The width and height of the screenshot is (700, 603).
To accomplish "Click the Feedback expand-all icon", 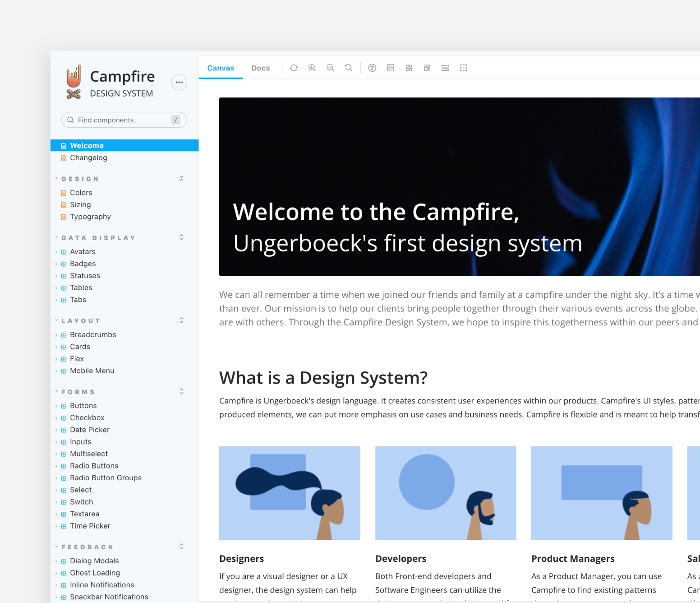I will (181, 547).
